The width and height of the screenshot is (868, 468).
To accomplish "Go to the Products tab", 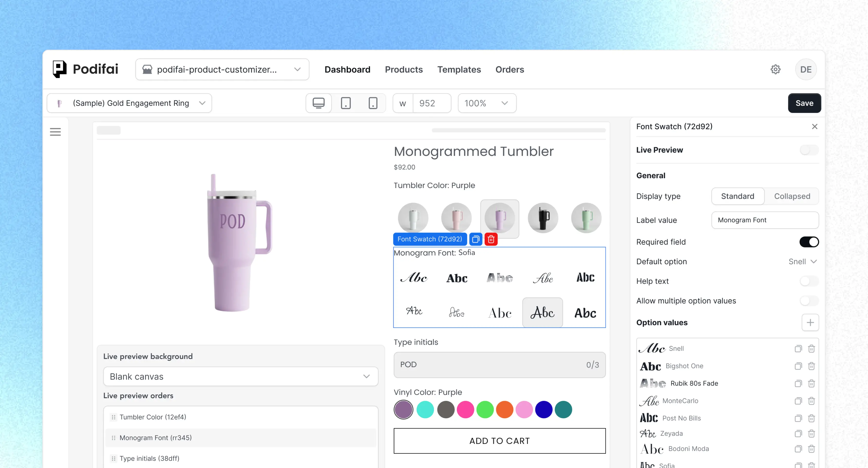I will tap(404, 69).
